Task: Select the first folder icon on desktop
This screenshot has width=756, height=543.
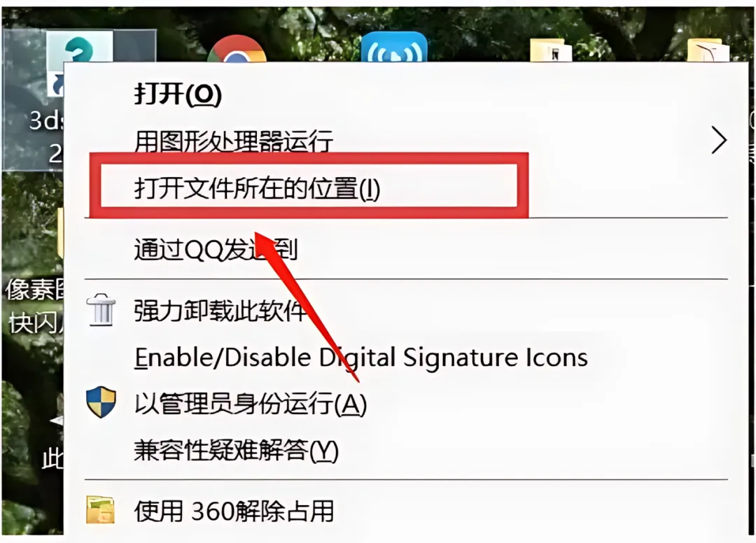Action: pos(551,50)
